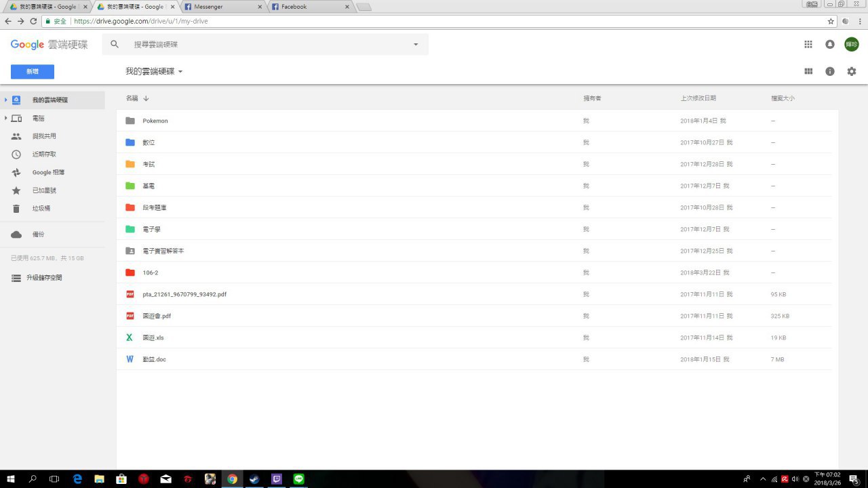This screenshot has width=868, height=488.
Task: Open the settings gear icon
Action: 852,71
